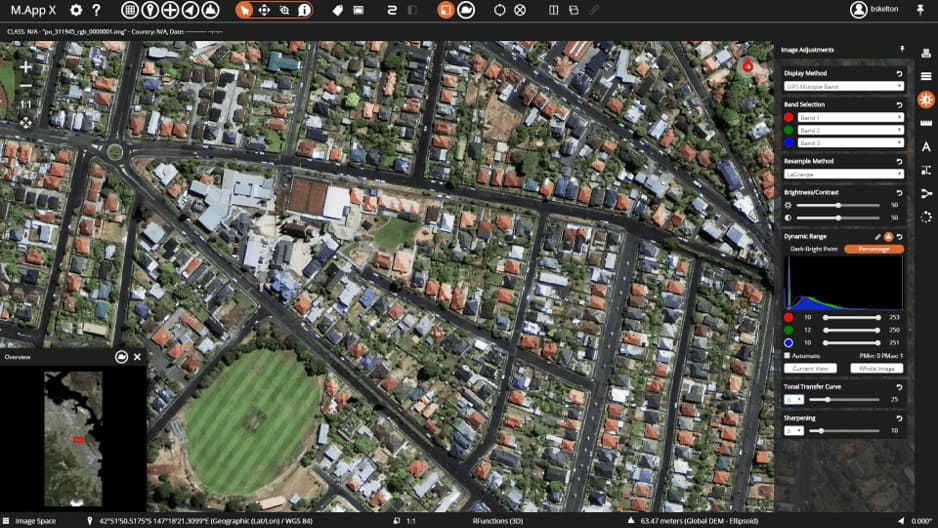The width and height of the screenshot is (938, 528).
Task: Open the settings gear next to M.App X
Action: 76,10
